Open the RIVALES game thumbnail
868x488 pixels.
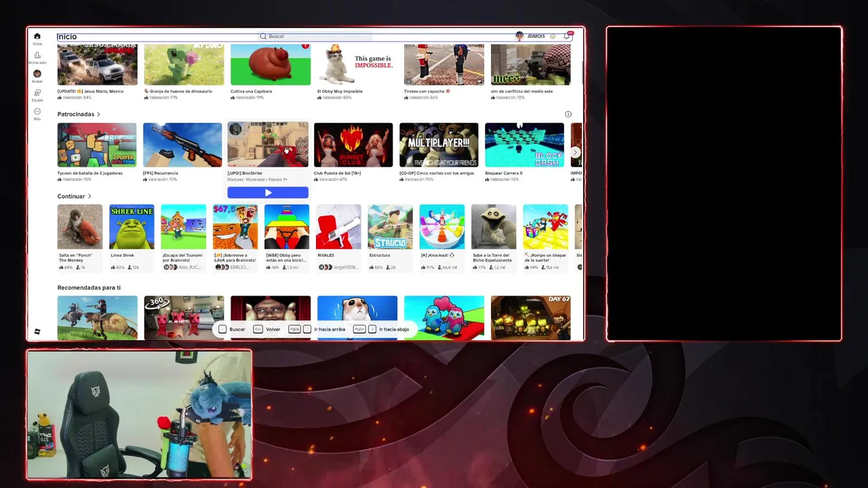click(x=338, y=226)
